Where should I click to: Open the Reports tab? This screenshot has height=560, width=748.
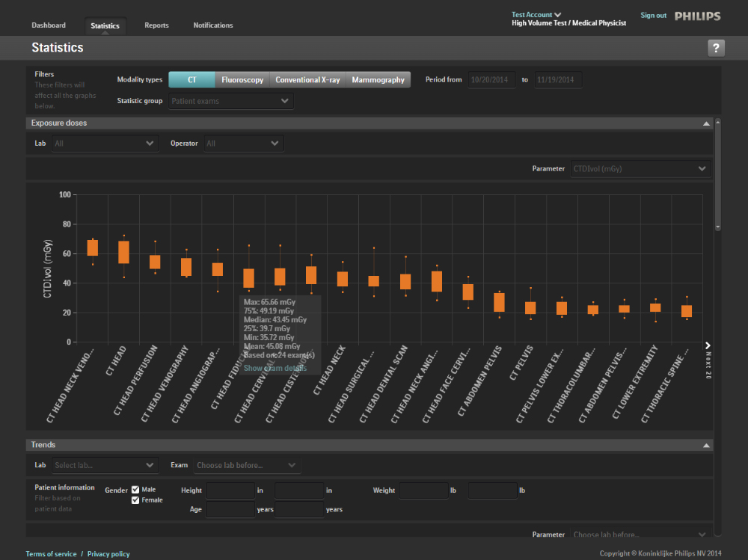pos(156,25)
